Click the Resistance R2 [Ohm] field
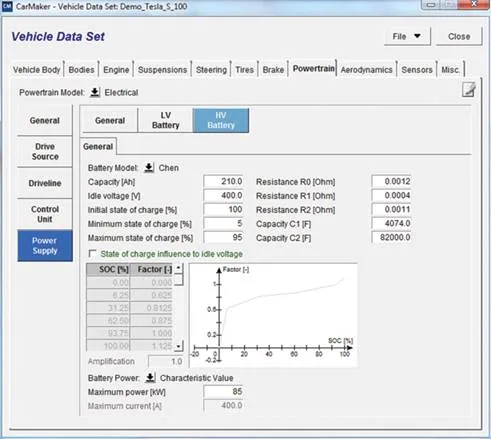 (x=391, y=210)
